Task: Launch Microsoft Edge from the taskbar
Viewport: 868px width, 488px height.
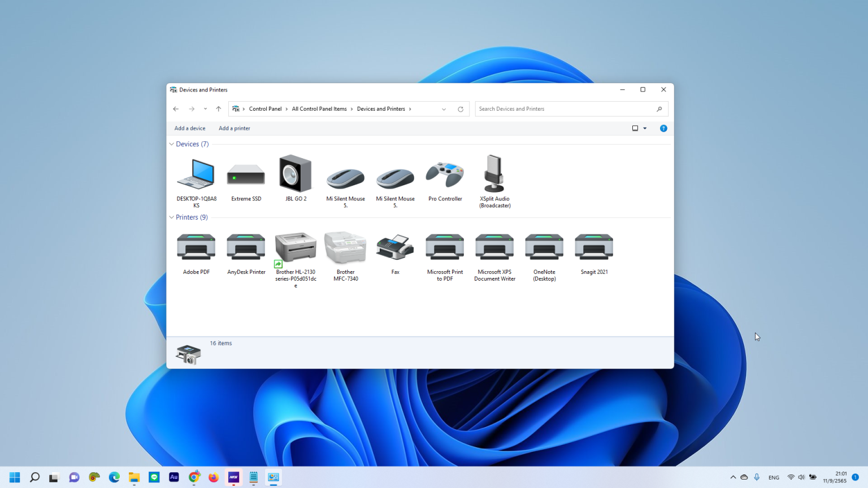Action: (x=114, y=477)
